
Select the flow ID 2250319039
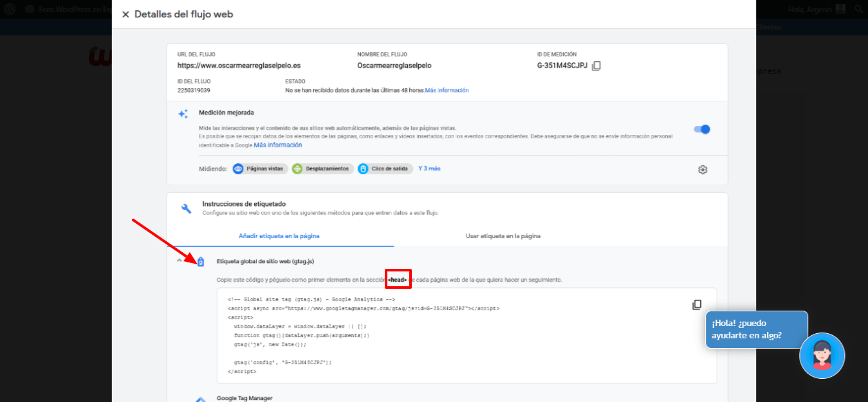pyautogui.click(x=194, y=90)
